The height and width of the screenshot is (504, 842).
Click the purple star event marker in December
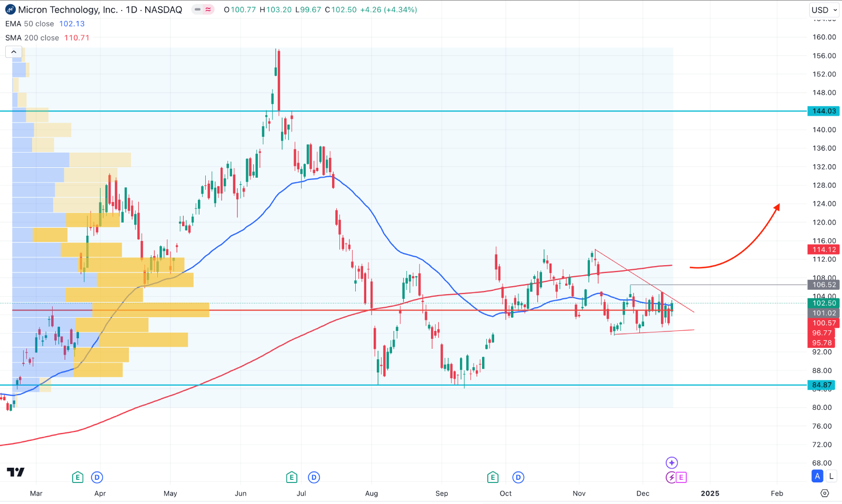tap(671, 462)
